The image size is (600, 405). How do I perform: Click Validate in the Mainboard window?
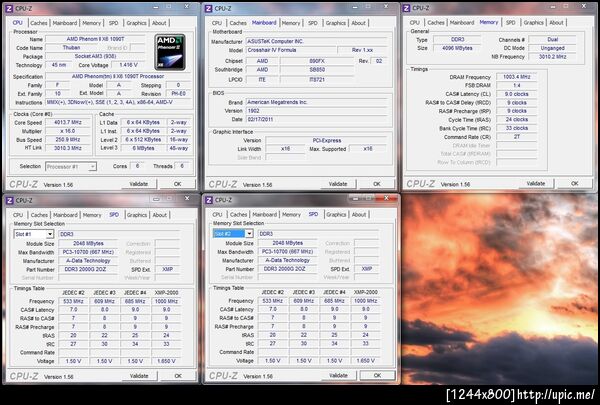[338, 184]
